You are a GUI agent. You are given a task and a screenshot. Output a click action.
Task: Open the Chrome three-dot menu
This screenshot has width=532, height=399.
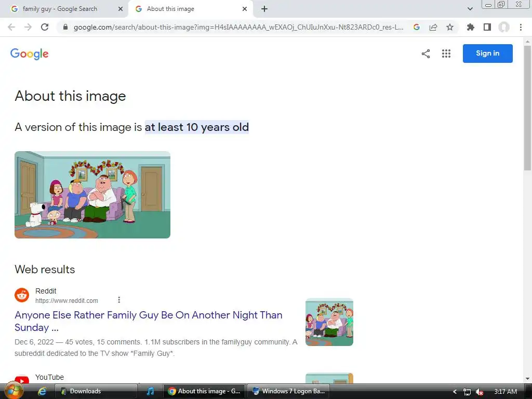521,27
